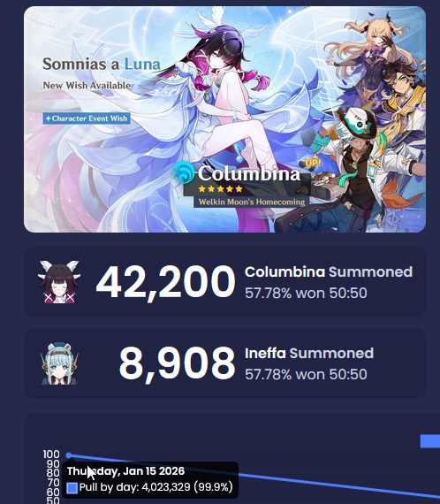Open the Columbina Summoned heading
This screenshot has width=440, height=504.
pyautogui.click(x=329, y=272)
